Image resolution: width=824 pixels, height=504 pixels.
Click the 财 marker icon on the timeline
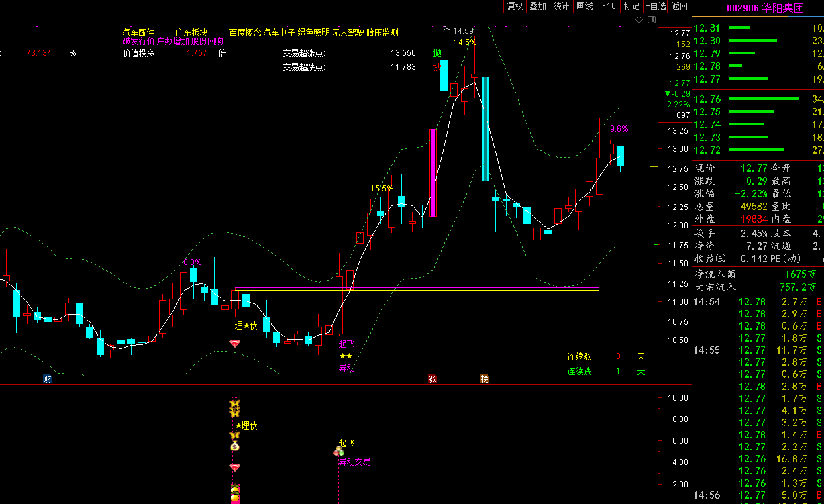[47, 379]
